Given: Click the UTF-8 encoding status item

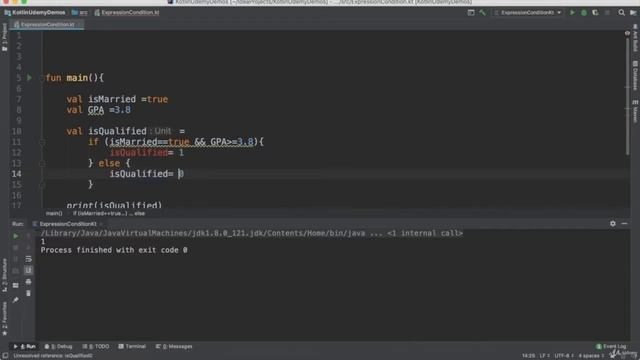Looking at the screenshot, I should click(564, 356).
